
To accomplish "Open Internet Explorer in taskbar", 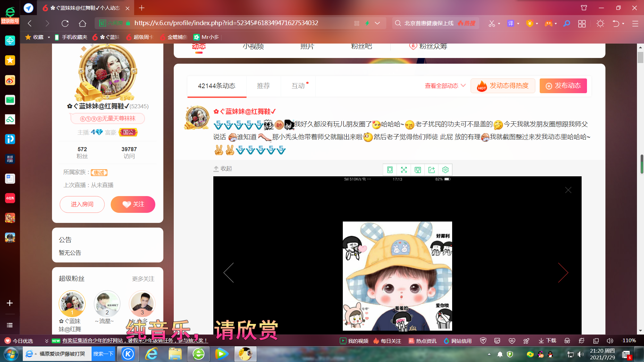I will (x=152, y=354).
